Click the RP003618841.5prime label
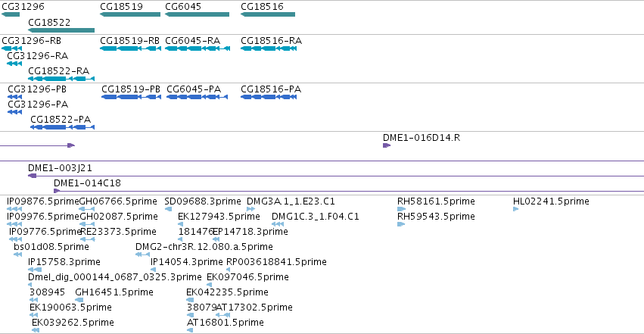644x334 pixels. 276,262
